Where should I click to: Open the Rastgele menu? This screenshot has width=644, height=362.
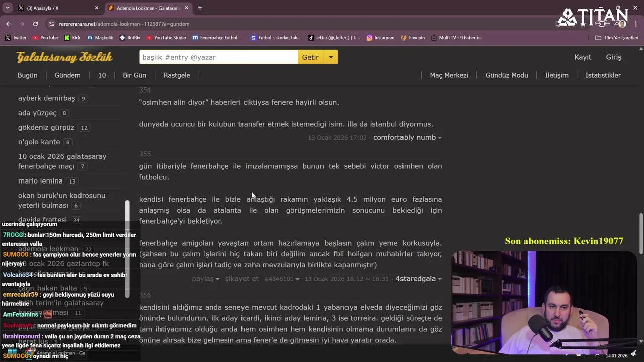coord(177,75)
